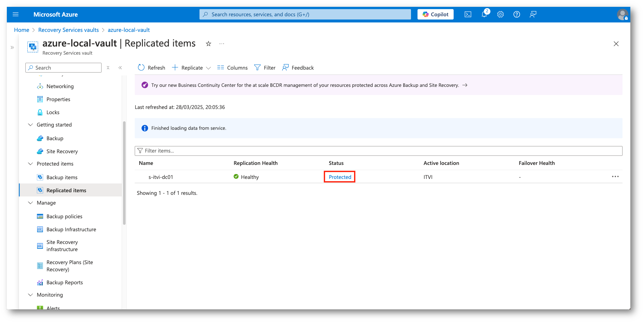Open the portal hamburger menu
This screenshot has width=644, height=323.
tap(16, 14)
